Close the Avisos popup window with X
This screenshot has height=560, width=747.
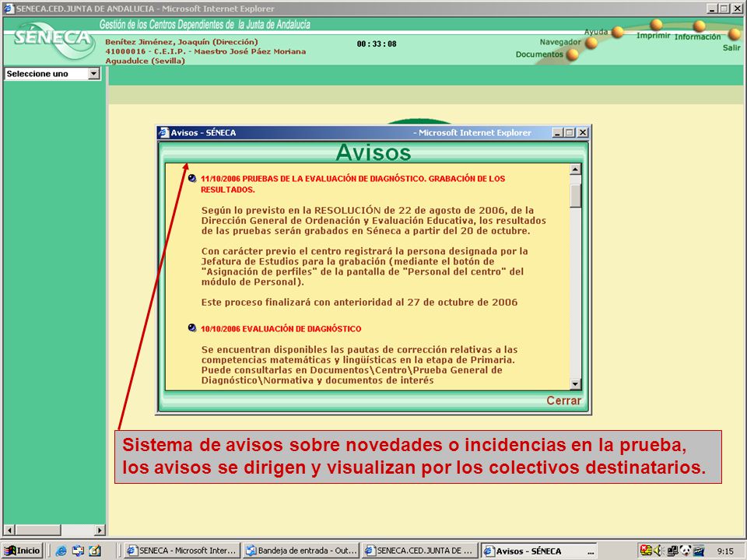583,132
